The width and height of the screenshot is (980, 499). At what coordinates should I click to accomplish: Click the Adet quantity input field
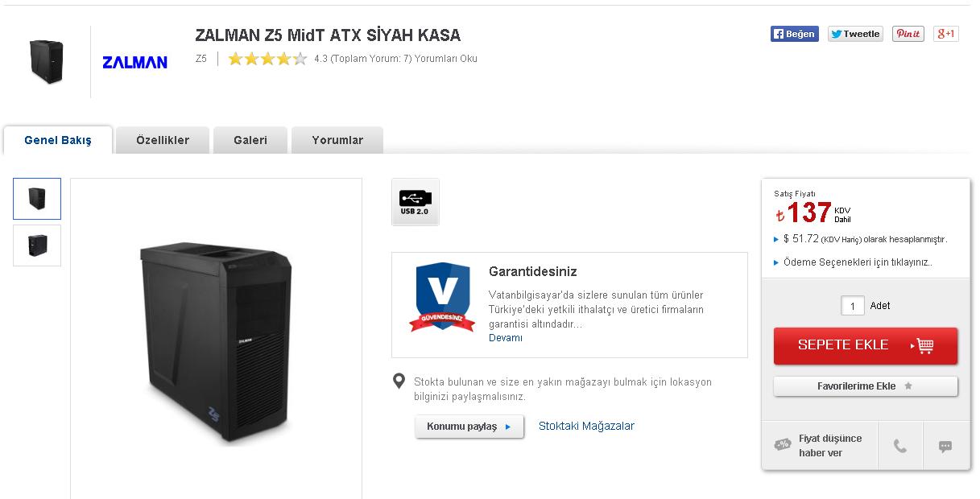click(x=853, y=306)
